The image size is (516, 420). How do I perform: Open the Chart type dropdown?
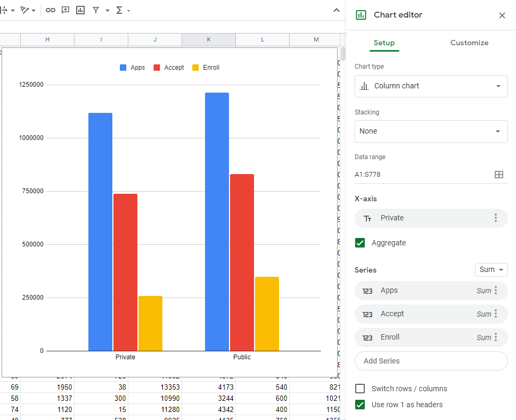click(431, 86)
